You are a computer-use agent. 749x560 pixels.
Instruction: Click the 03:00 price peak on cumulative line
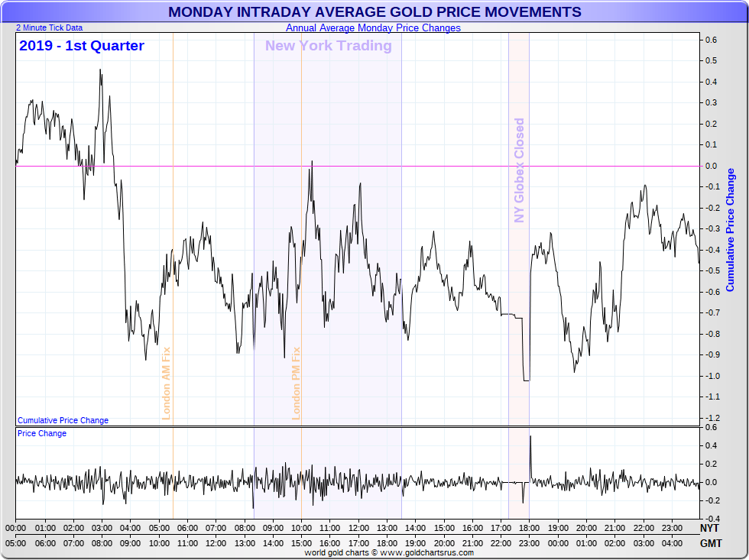[x=100, y=70]
